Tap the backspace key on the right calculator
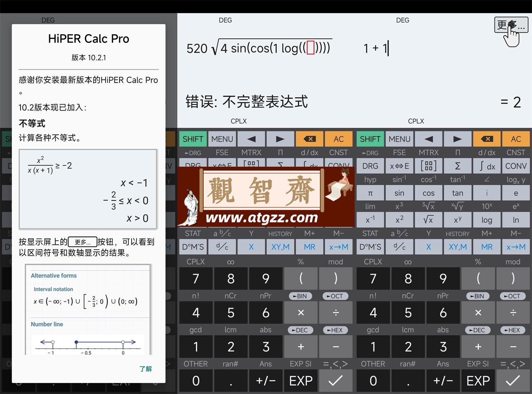The width and height of the screenshot is (532, 394). (487, 139)
